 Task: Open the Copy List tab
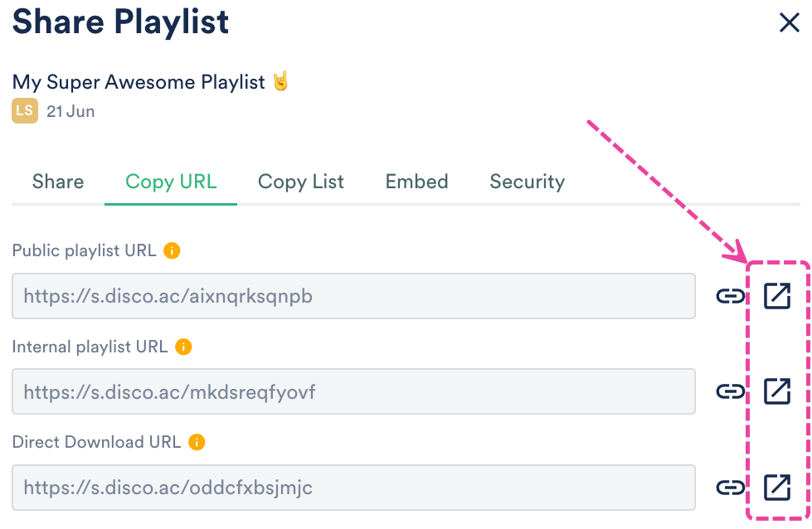(300, 182)
